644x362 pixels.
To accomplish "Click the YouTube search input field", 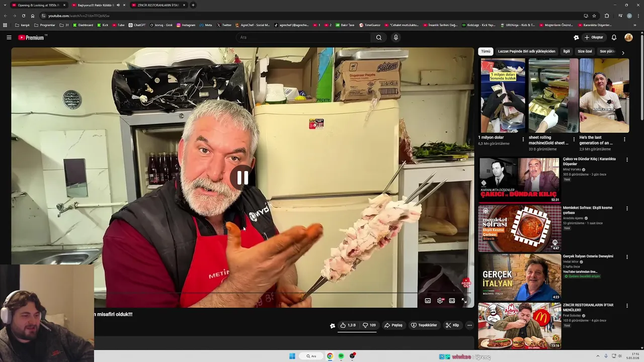I will 303,37.
